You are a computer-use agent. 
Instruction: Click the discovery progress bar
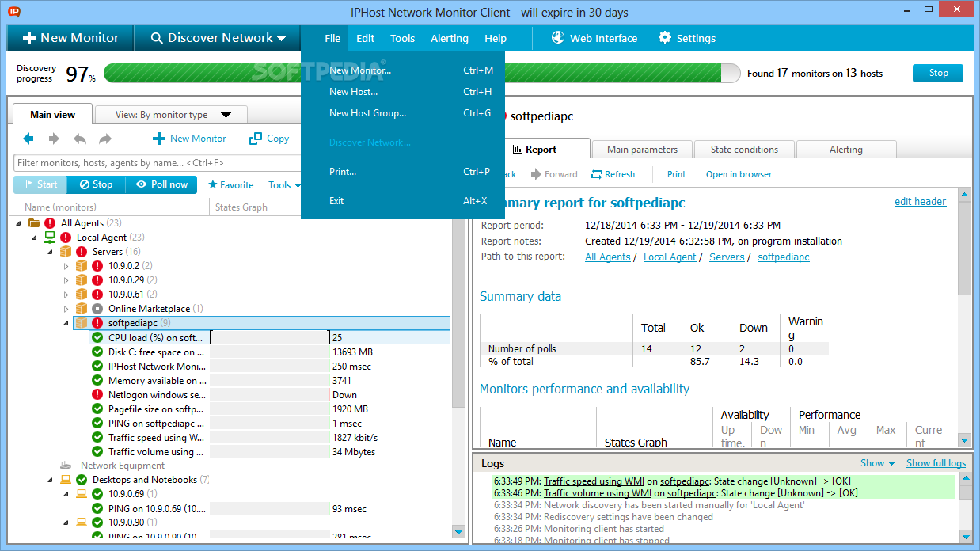click(422, 73)
